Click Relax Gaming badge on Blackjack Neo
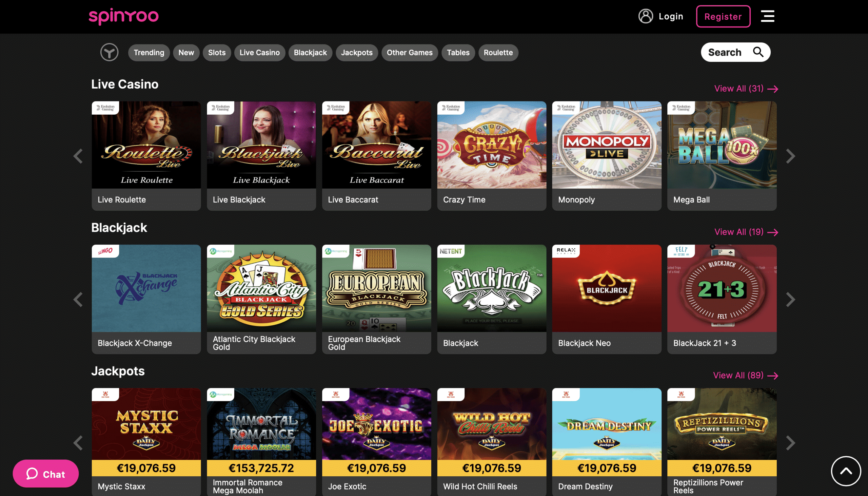Screen dimensions: 868x496 [x=566, y=251]
